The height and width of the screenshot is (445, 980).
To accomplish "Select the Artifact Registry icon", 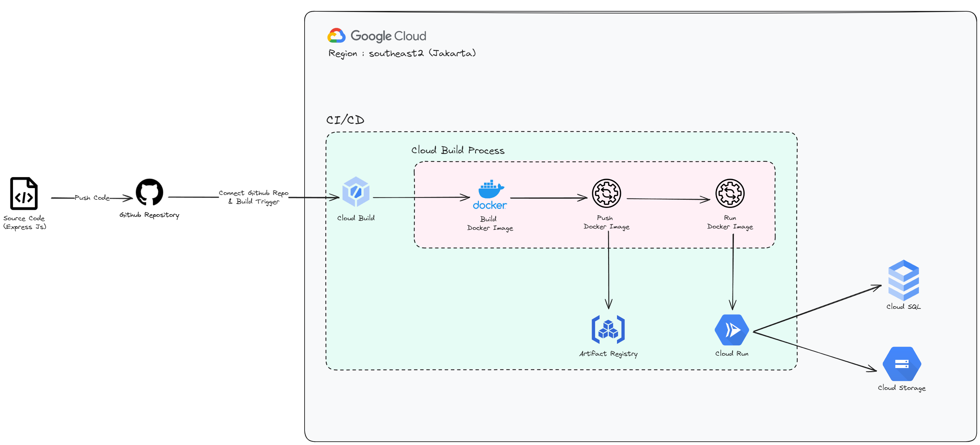I will (608, 329).
